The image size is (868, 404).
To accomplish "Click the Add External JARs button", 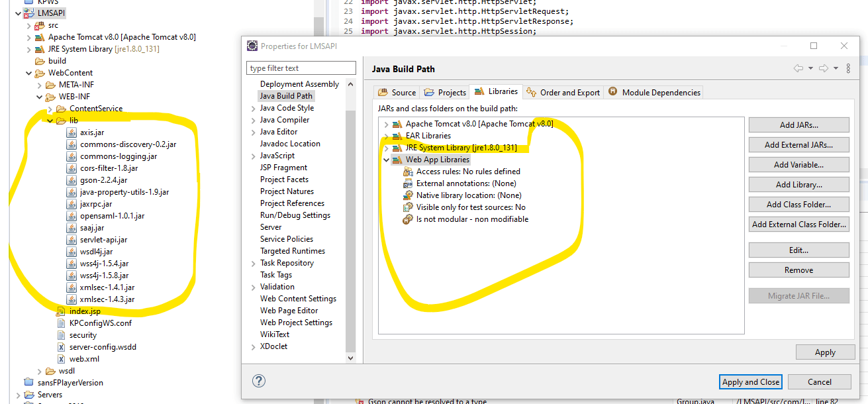I will [x=798, y=144].
